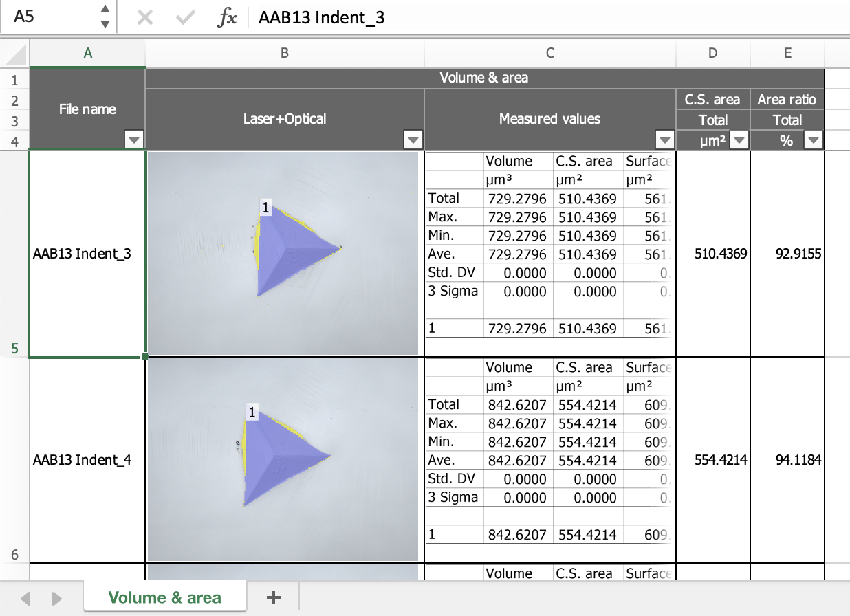Click the select all corner triangle

15,54
